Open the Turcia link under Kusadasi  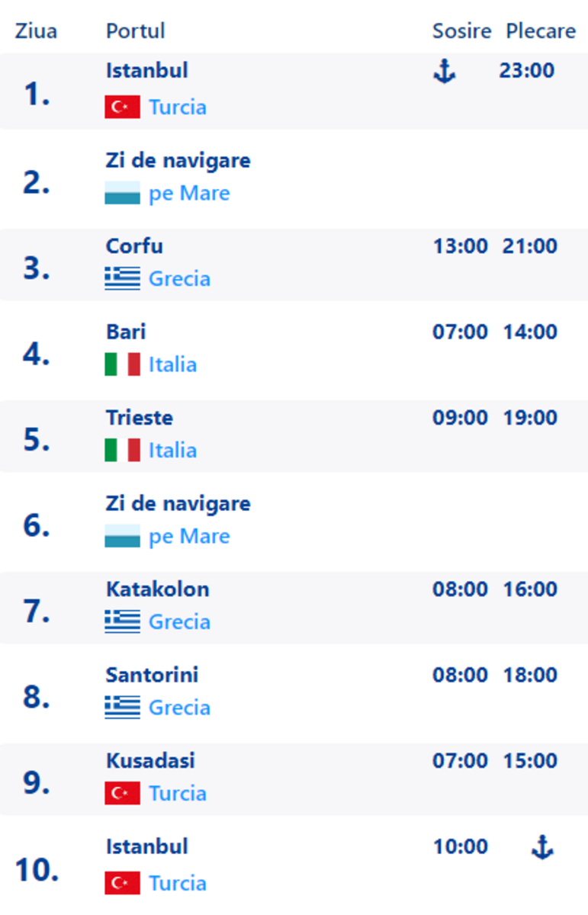click(x=178, y=793)
